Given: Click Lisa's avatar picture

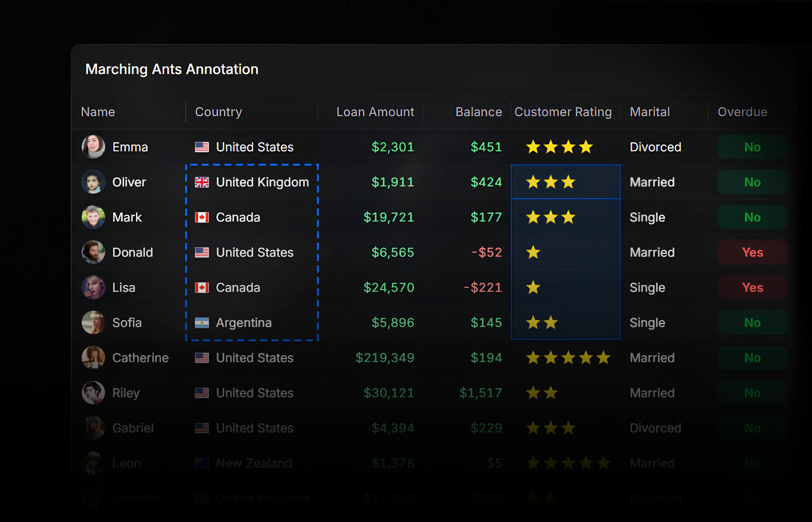Looking at the screenshot, I should (x=93, y=287).
